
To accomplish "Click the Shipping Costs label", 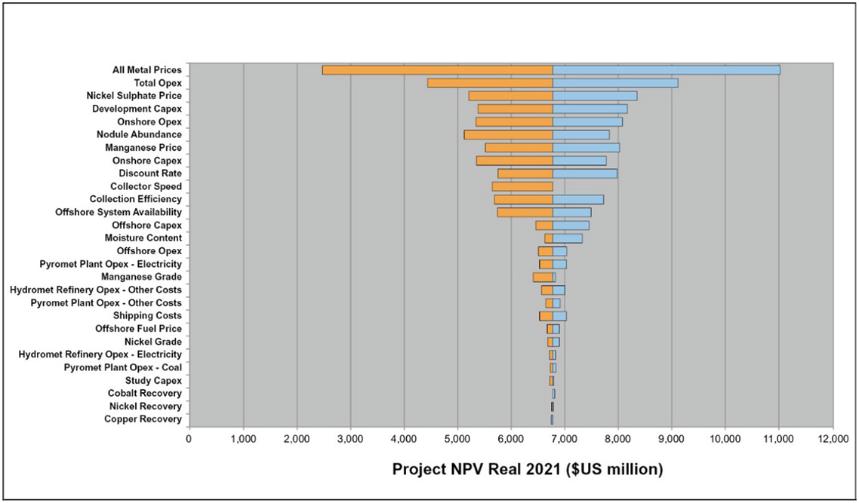I will [x=147, y=316].
